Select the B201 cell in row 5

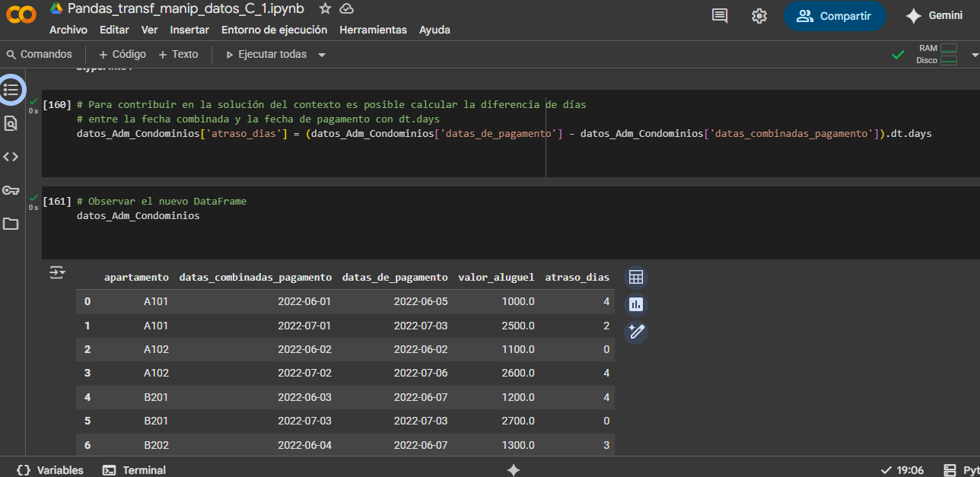156,421
